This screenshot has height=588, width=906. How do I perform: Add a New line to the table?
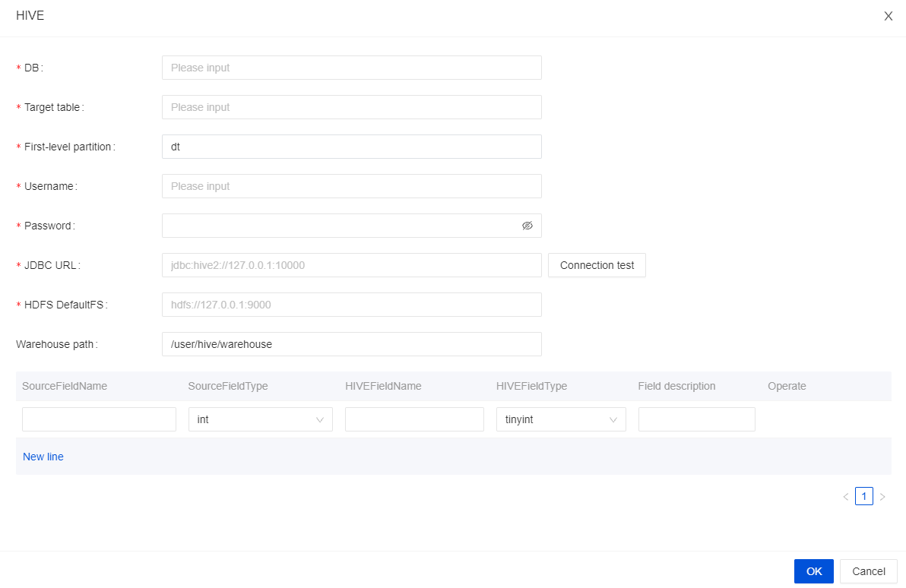pyautogui.click(x=43, y=457)
